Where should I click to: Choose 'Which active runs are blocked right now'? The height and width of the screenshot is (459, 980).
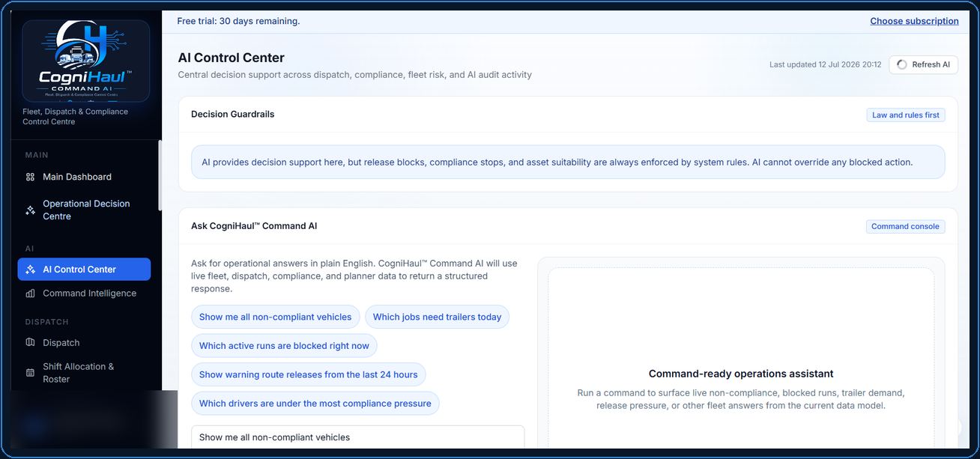pos(284,346)
